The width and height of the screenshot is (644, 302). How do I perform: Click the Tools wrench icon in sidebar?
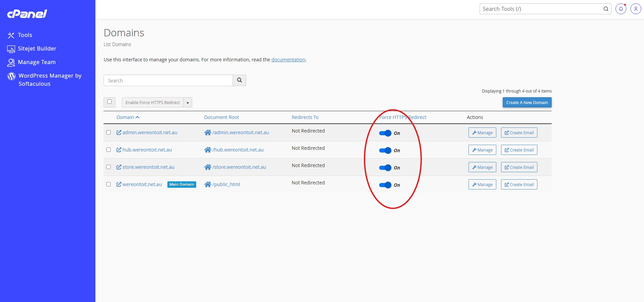pos(11,35)
